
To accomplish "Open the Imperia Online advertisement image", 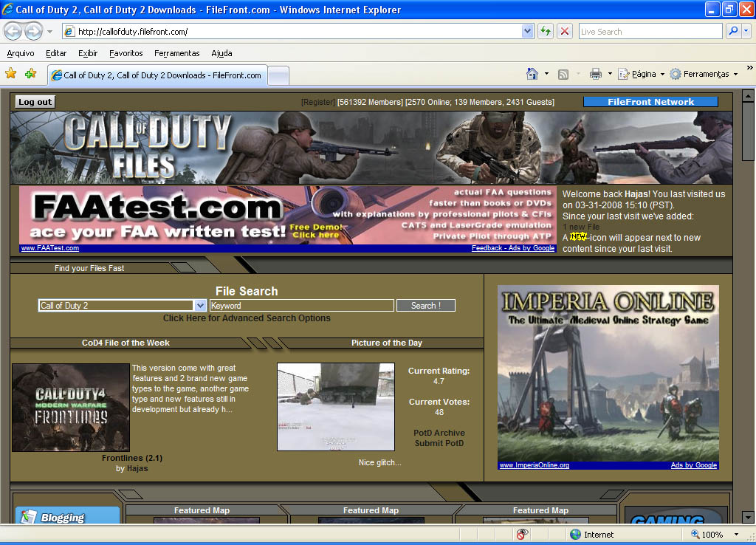I will 608,373.
